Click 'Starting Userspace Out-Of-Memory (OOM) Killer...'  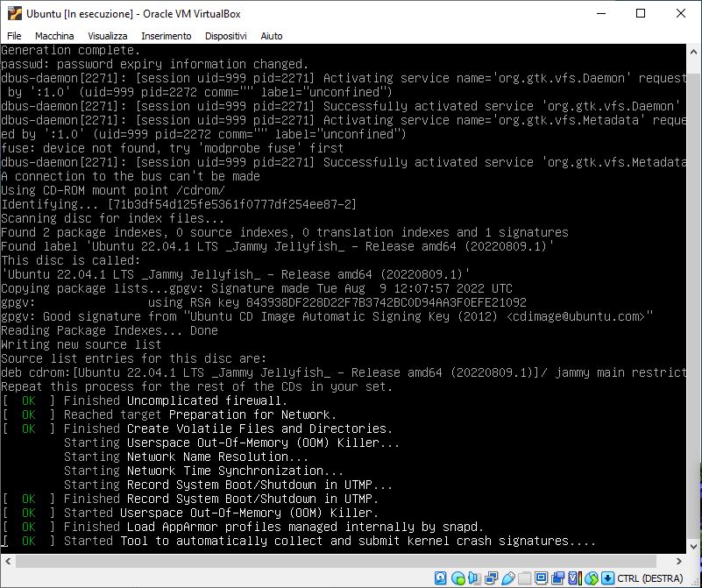[x=231, y=443]
